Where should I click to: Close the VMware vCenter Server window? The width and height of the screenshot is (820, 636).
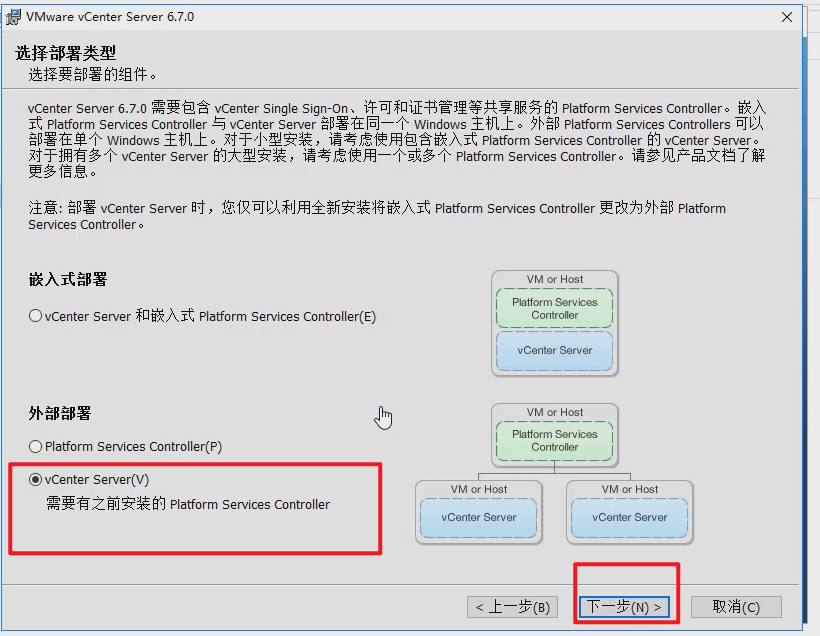(787, 17)
